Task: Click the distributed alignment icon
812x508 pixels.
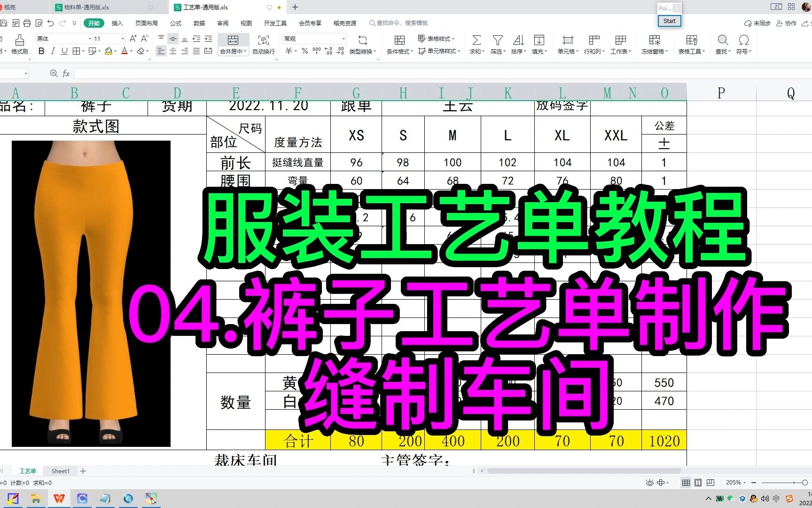Action: click(208, 51)
